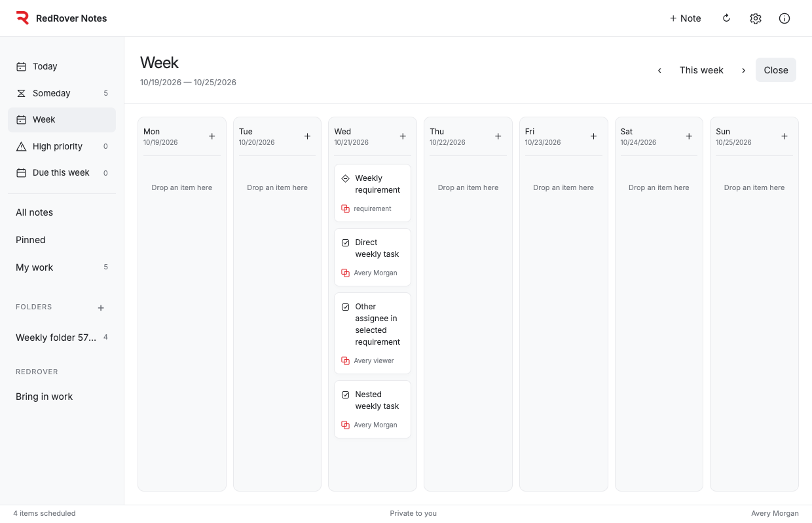Viewport: 812px width, 523px height.
Task: Click Today calendar icon in sidebar
Action: click(21, 66)
